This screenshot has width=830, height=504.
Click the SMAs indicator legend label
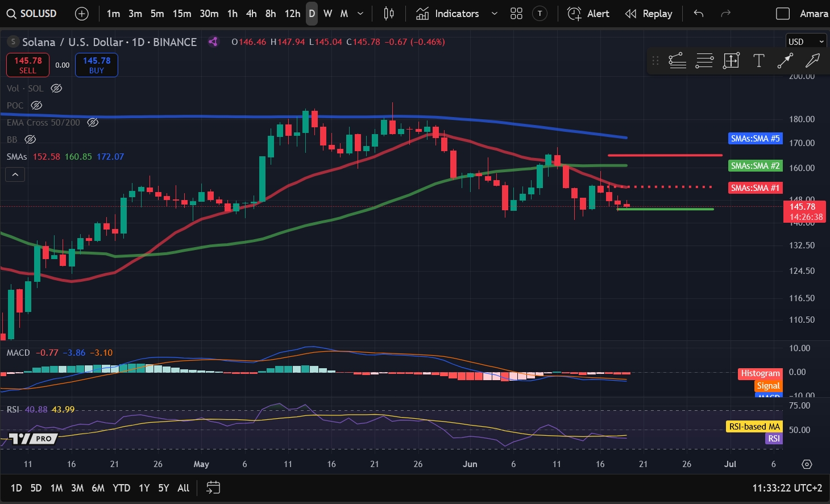click(x=16, y=156)
